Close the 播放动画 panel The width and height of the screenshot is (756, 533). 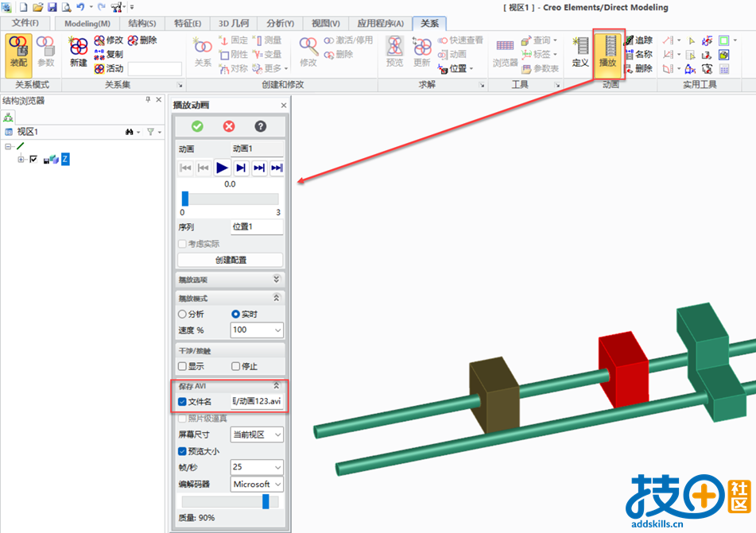pos(284,105)
